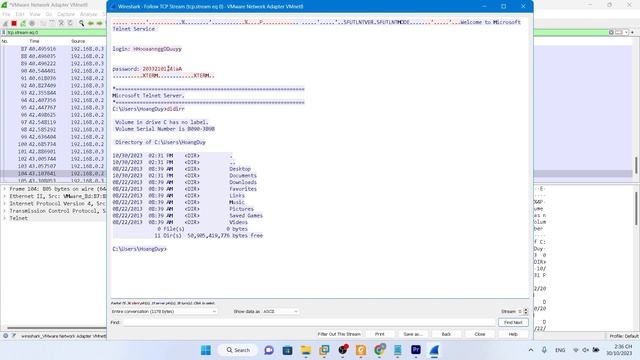This screenshot has width=640, height=360.
Task: Open the File menu in the main Wireshark window
Action: click(x=6, y=14)
